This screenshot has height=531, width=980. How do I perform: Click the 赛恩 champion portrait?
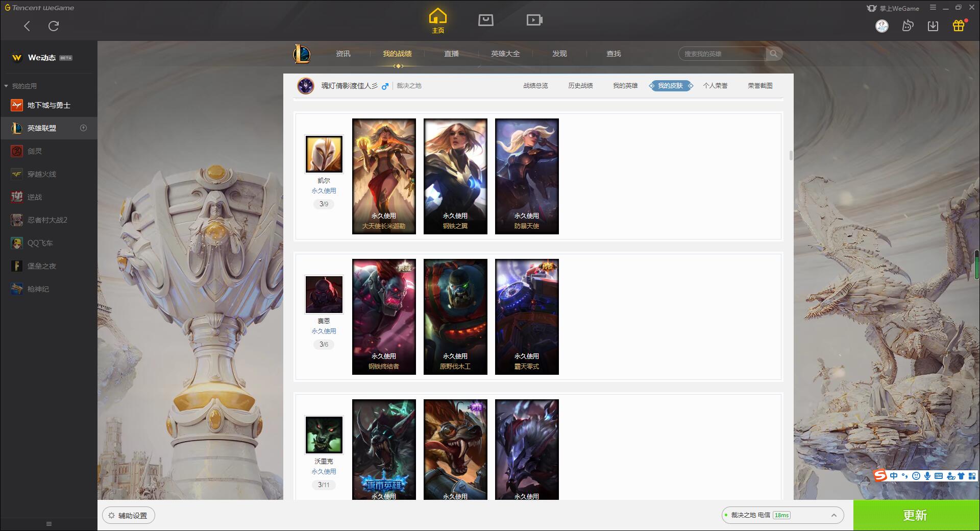[324, 295]
